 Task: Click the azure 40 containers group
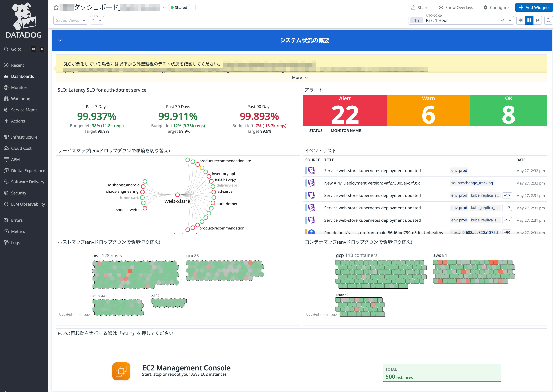pos(360,307)
